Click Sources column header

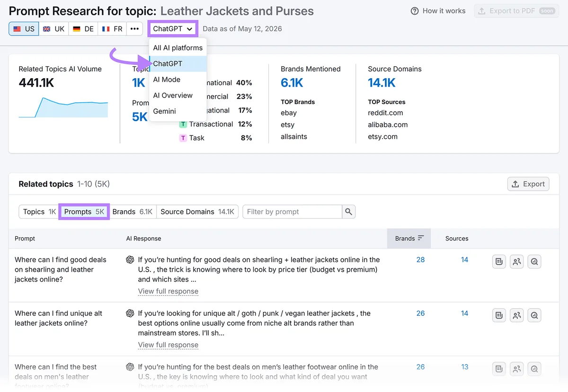[x=457, y=238]
